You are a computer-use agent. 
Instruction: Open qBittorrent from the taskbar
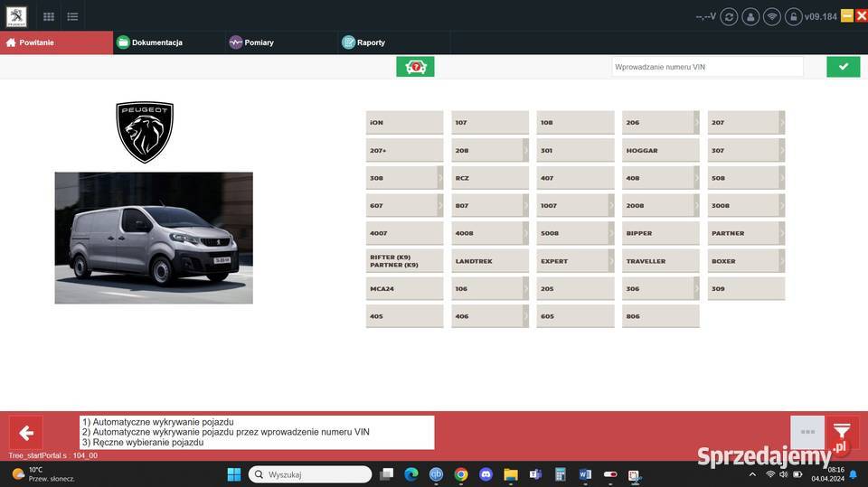[436, 474]
